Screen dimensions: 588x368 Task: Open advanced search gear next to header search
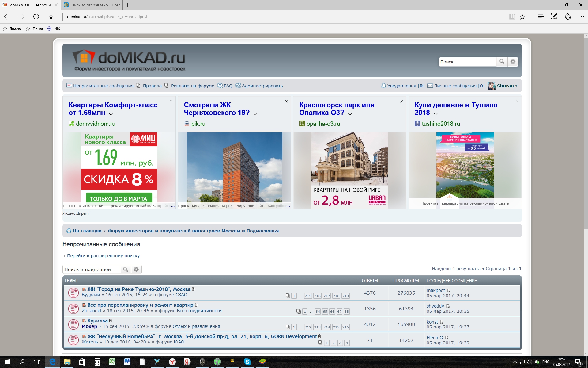point(513,62)
